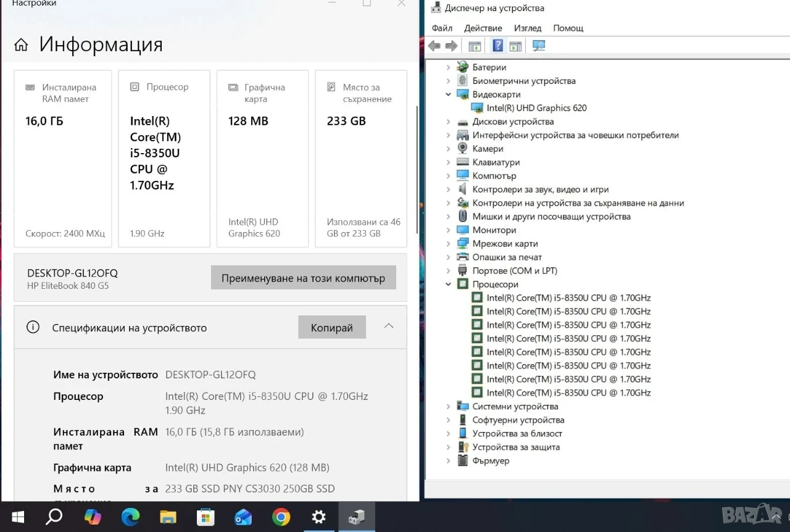Image resolution: width=790 pixels, height=532 pixels.
Task: Scan for hardware changes using the monitor toolbar icon
Action: coord(539,46)
